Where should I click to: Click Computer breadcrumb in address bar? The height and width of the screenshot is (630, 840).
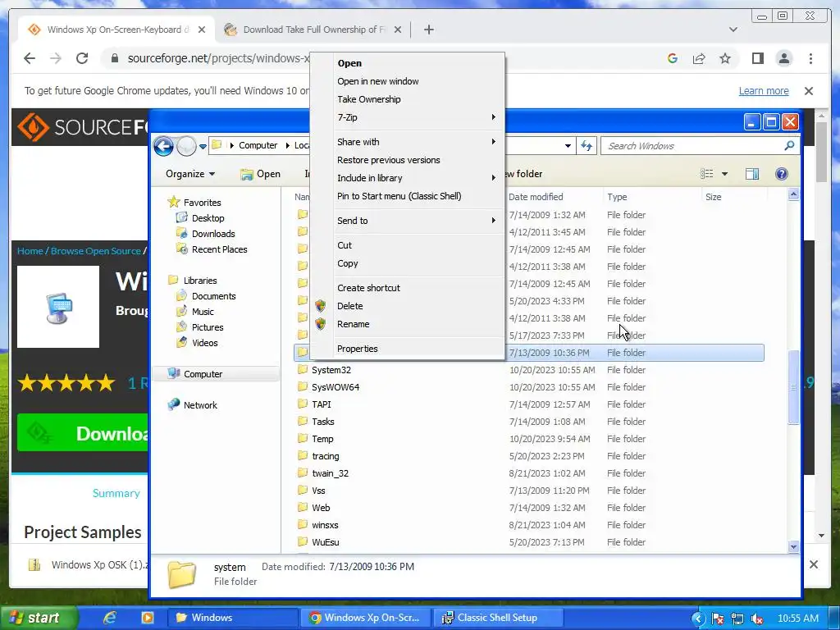[258, 145]
